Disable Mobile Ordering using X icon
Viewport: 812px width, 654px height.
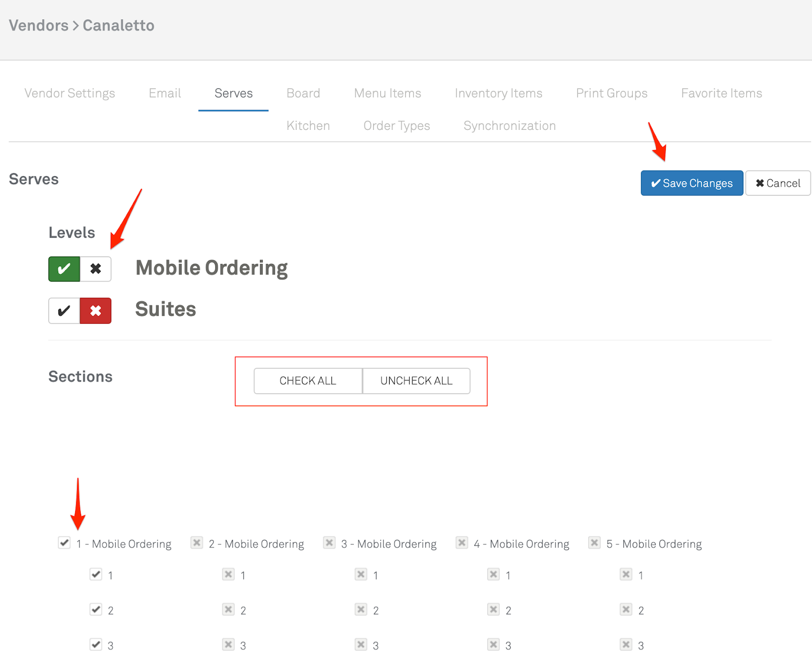pyautogui.click(x=95, y=269)
